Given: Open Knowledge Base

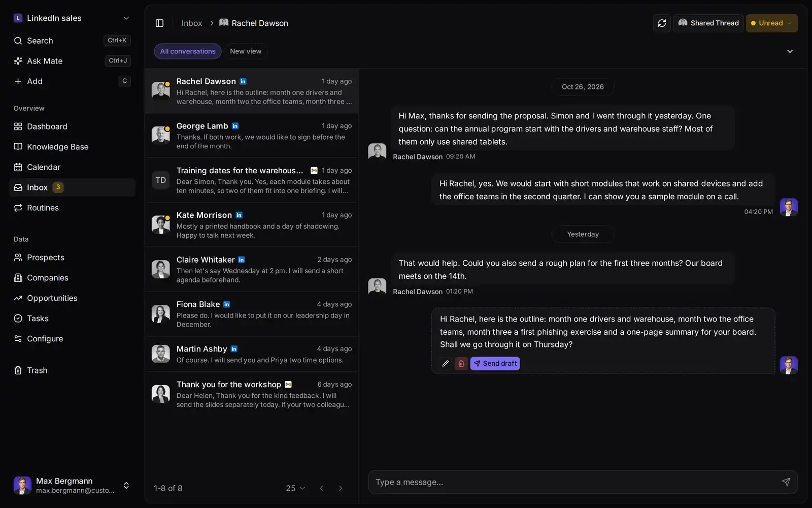Looking at the screenshot, I should 72,147.
